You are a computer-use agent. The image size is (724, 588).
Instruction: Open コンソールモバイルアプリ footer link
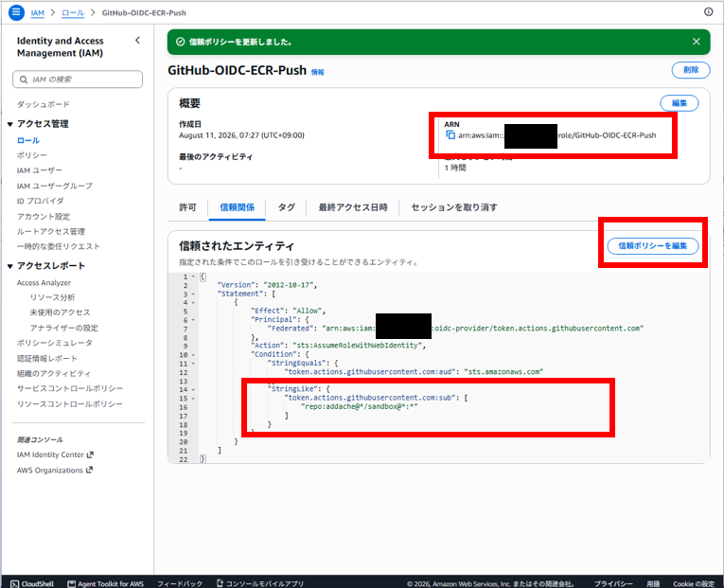tap(260, 584)
